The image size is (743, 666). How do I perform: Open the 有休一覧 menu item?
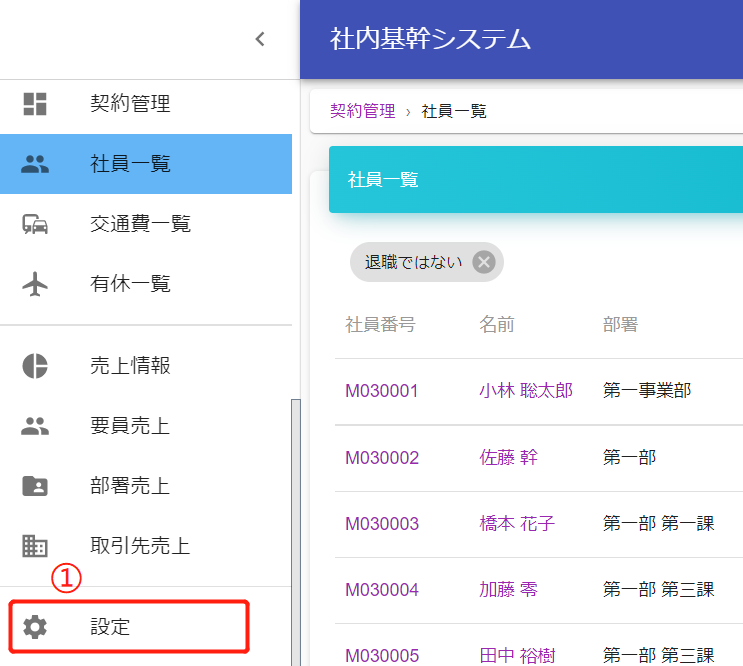(130, 284)
